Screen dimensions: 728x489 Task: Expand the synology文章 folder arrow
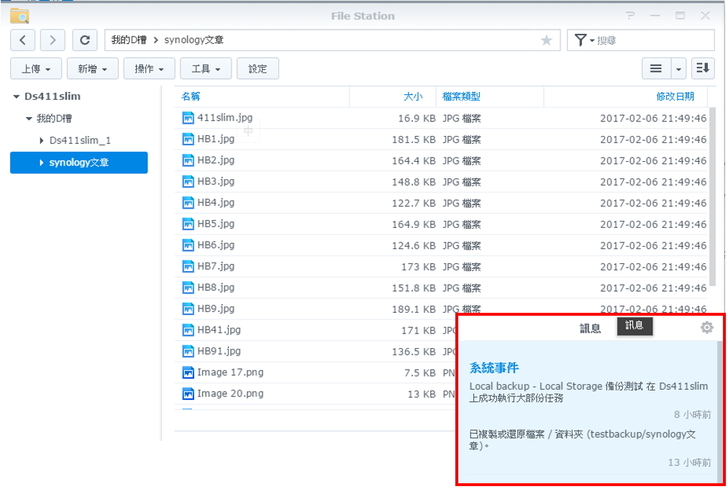41,163
